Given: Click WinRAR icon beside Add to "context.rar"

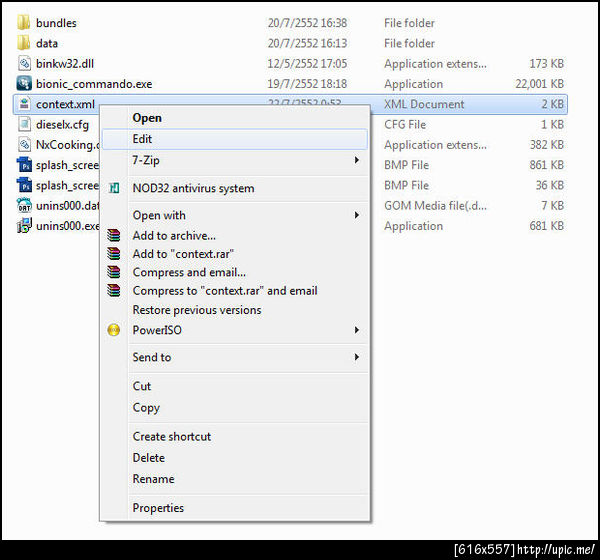Looking at the screenshot, I should [114, 254].
